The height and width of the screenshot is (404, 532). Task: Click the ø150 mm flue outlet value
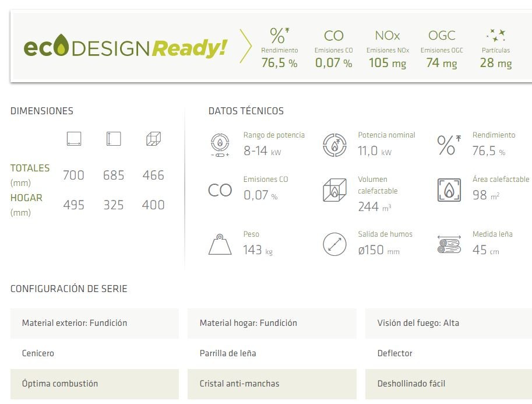click(x=379, y=250)
